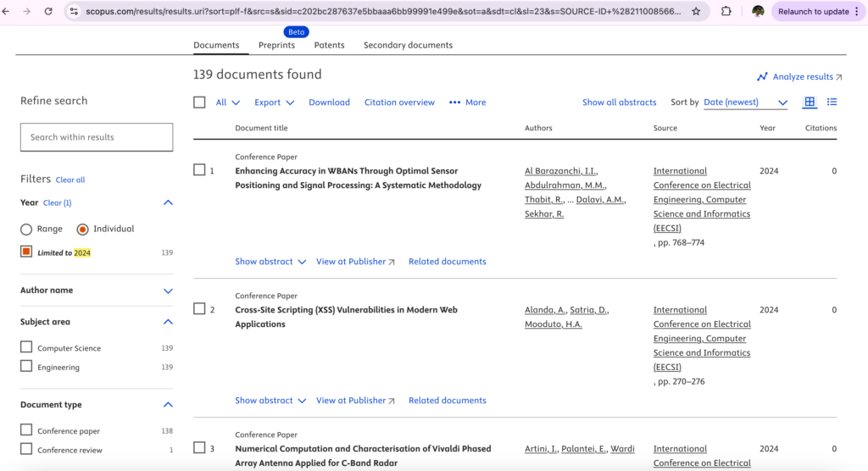Open the Sort by Date (newest) dropdown

pos(745,103)
